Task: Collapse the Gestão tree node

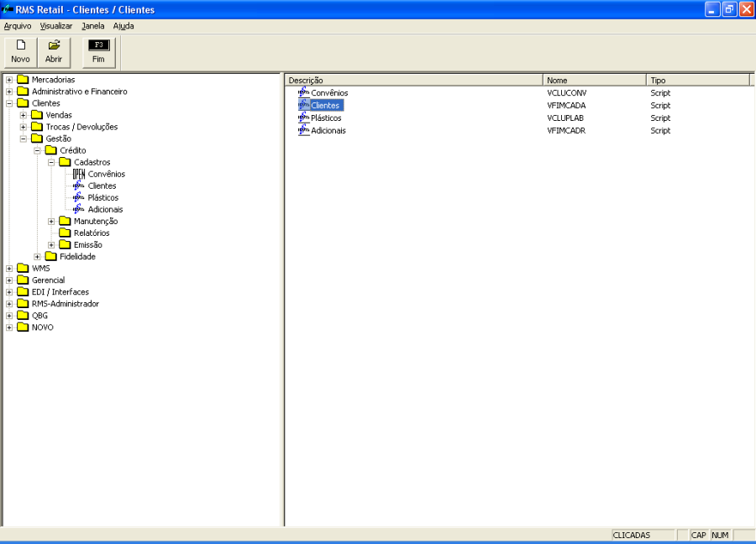Action: 24,139
